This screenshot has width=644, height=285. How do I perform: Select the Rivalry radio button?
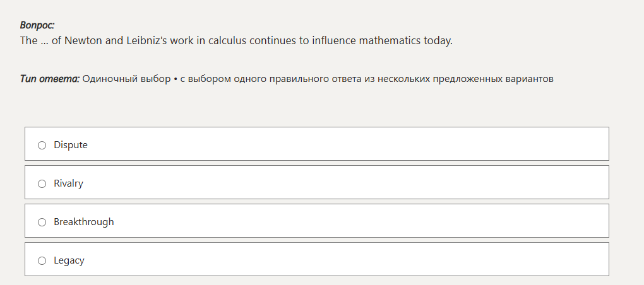[42, 183]
